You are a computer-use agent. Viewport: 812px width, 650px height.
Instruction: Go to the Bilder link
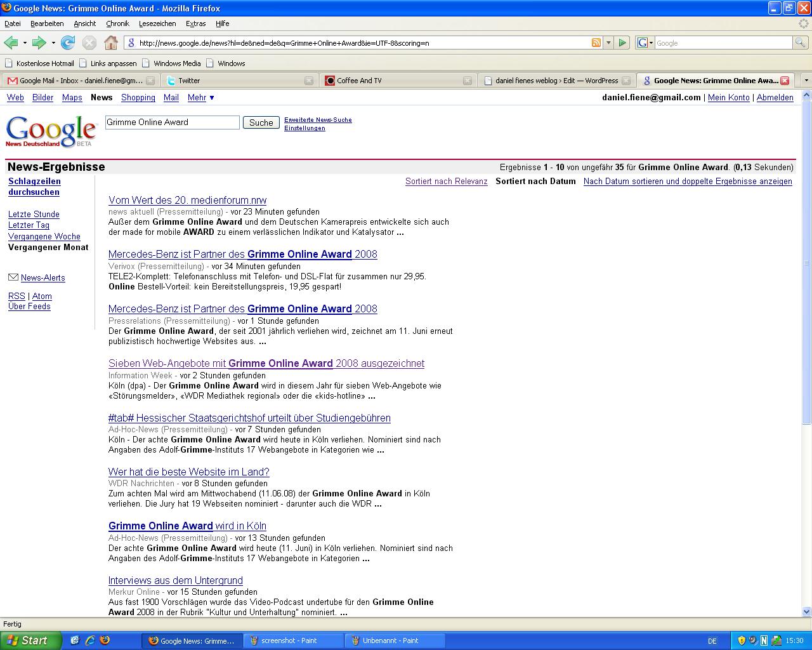(43, 97)
